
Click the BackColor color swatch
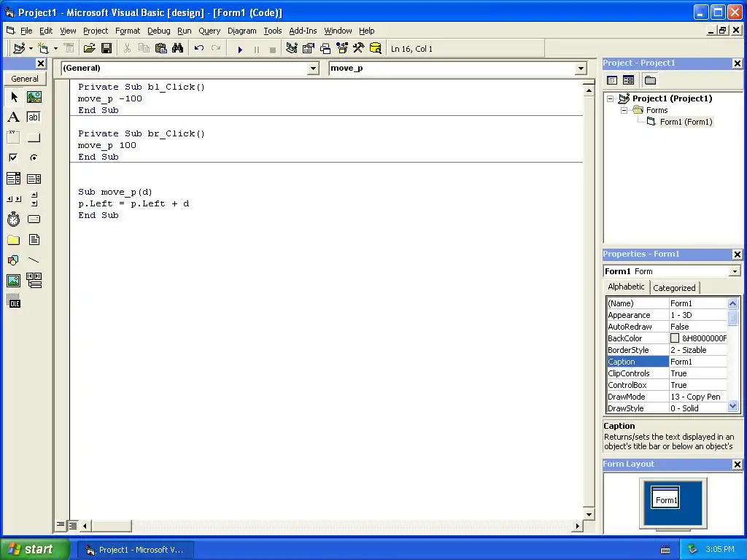(675, 338)
